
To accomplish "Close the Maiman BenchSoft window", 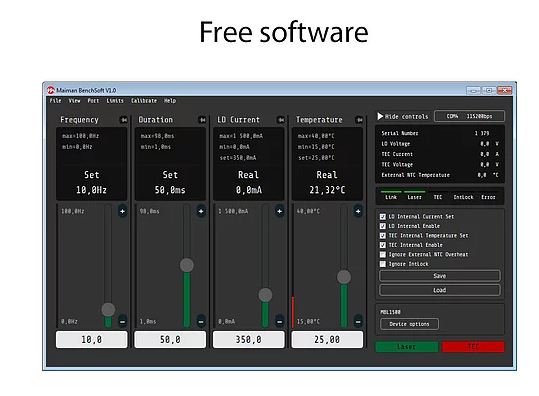I will click(504, 90).
